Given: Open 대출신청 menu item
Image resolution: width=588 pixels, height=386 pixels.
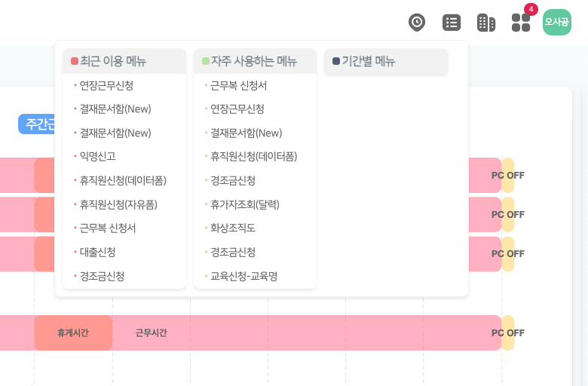Looking at the screenshot, I should 97,251.
